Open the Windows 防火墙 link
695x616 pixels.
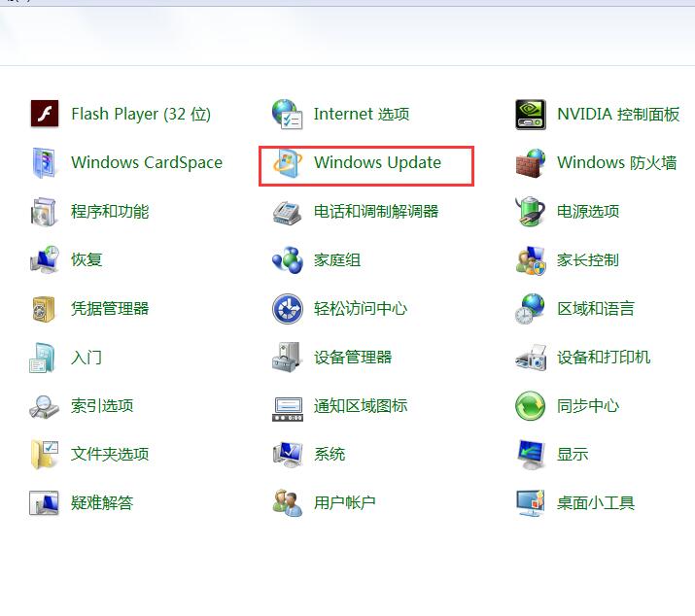tap(617, 162)
